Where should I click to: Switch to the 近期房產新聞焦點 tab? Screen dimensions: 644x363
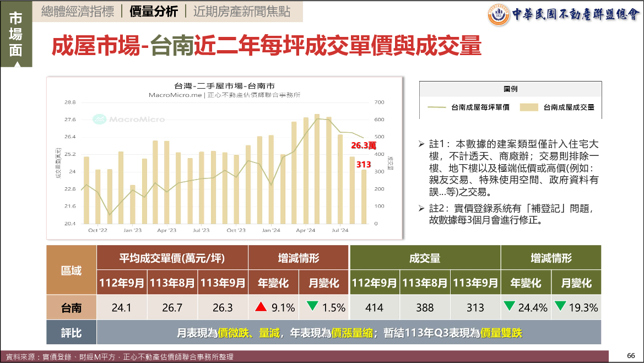point(241,12)
